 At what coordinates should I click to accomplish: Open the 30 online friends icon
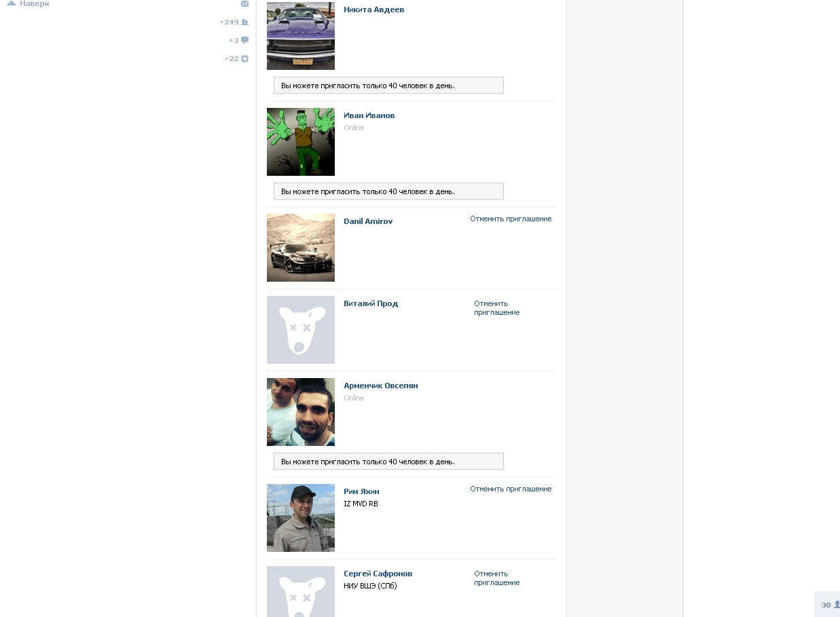[837, 605]
